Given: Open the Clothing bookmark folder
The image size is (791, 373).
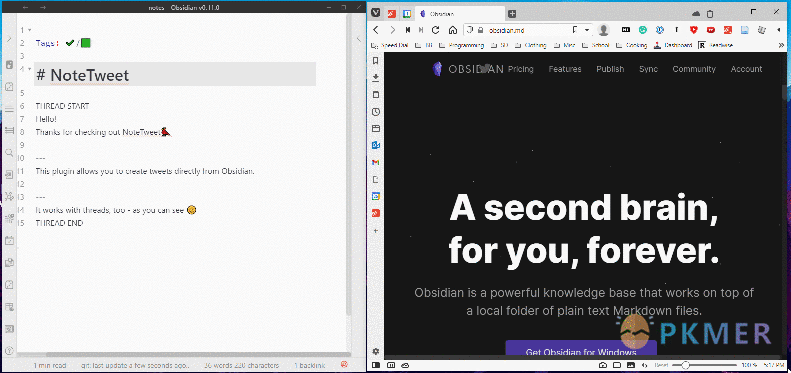Looking at the screenshot, I should [531, 45].
